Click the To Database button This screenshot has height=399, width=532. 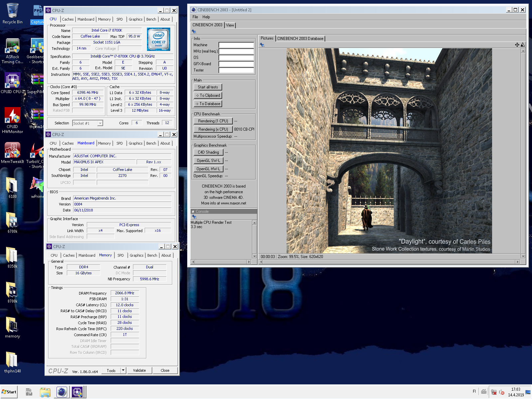[208, 104]
